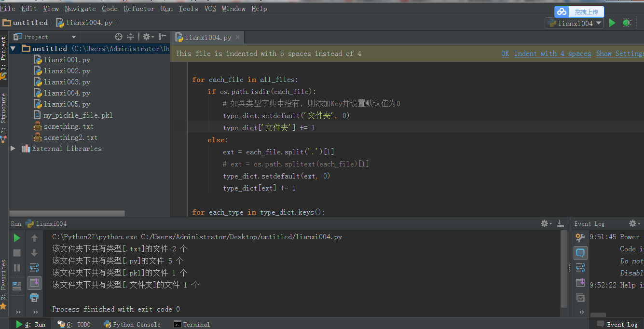Collapse the untitled project root node

(13, 49)
